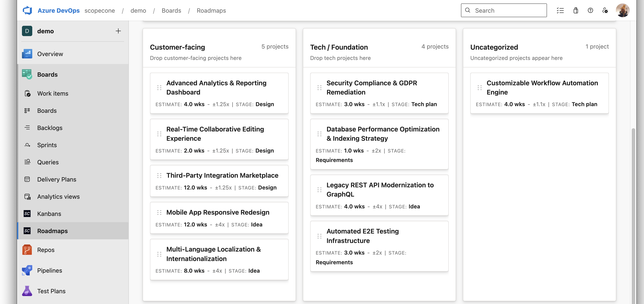Open Test Plans from the sidebar

point(51,291)
